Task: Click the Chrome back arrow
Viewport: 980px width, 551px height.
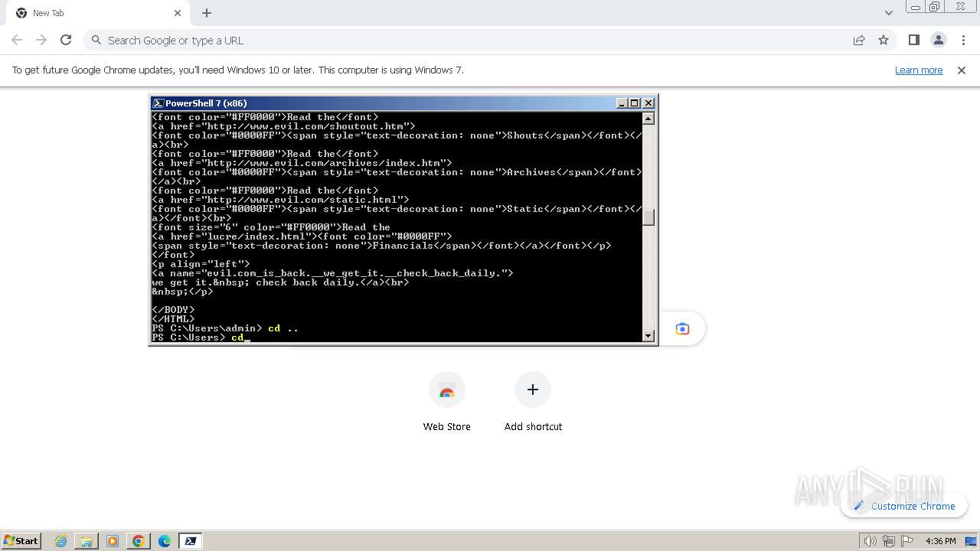Action: pyautogui.click(x=17, y=40)
